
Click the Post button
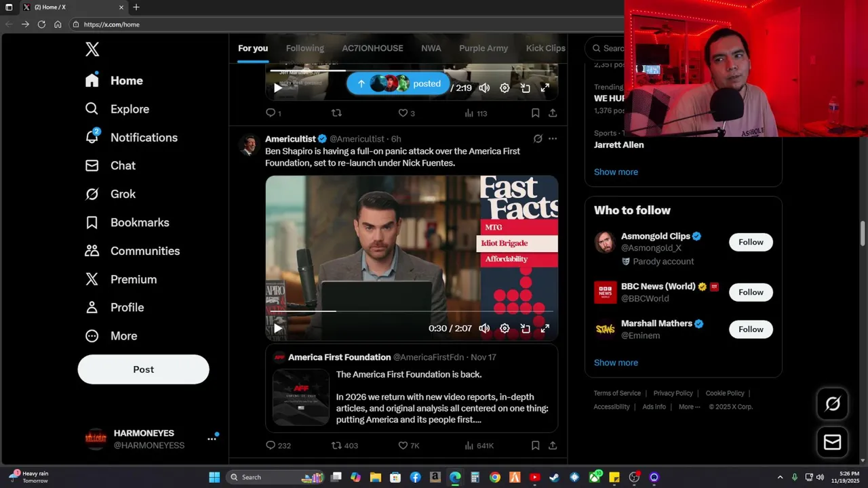click(143, 369)
